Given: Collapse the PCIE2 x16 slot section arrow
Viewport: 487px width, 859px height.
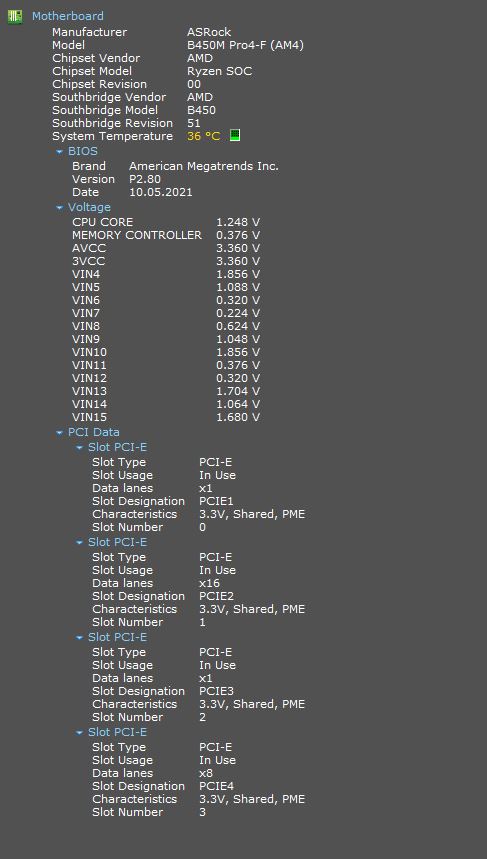Looking at the screenshot, I should tap(80, 543).
